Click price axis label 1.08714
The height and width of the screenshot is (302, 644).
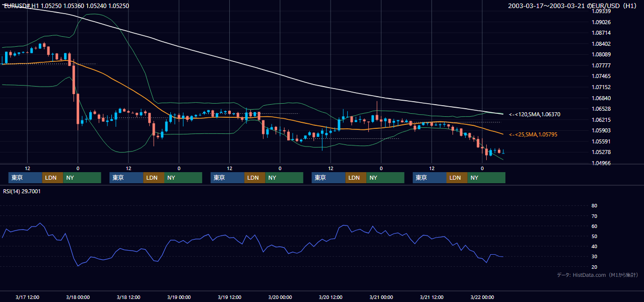[601, 33]
